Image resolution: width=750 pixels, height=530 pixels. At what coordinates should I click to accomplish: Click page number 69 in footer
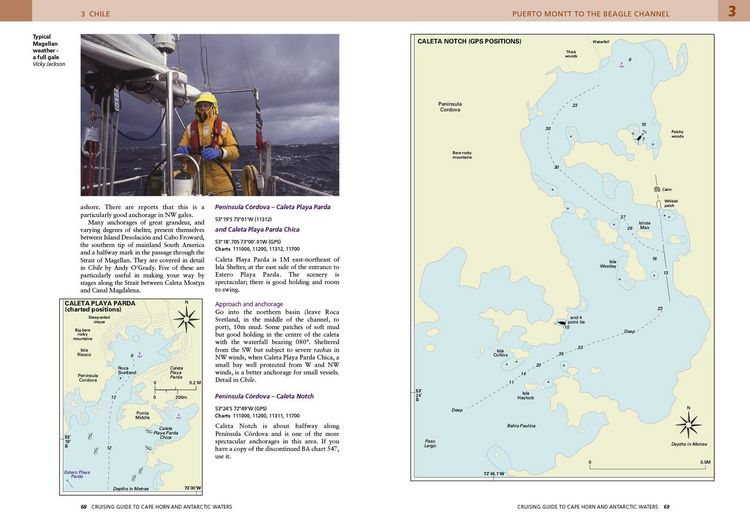(666, 507)
